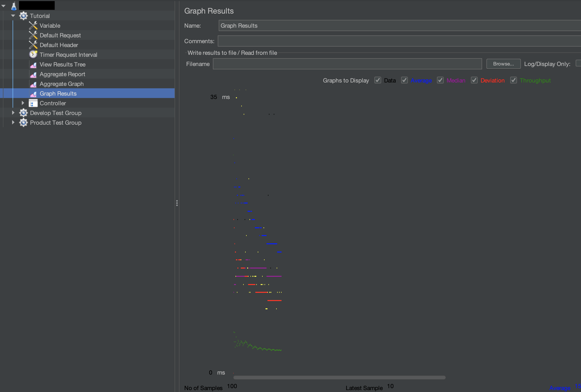Collapse the Tutorial thread group
Screen dimensions: 581x392
[13, 16]
